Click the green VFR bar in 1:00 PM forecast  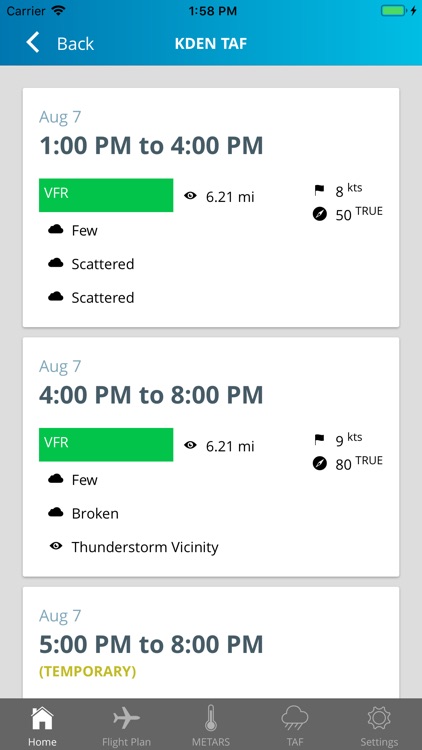click(x=106, y=195)
